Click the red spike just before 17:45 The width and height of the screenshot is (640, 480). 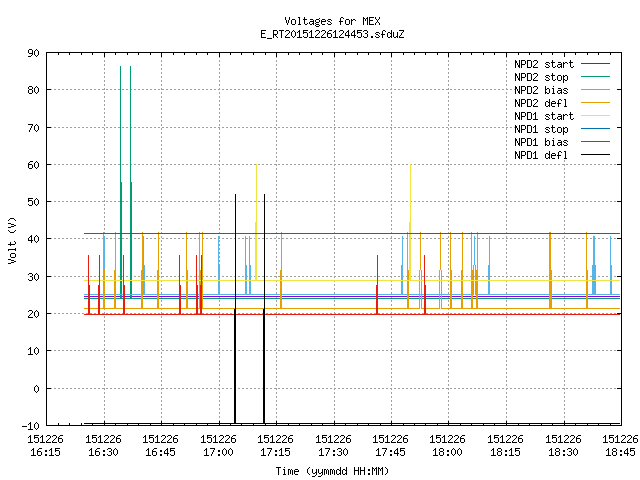pos(377,284)
